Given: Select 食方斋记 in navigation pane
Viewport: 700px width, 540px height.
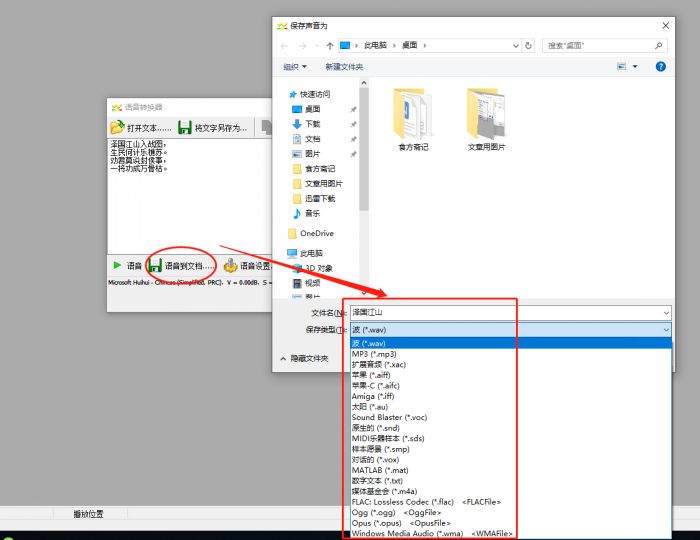Looking at the screenshot, I should point(320,169).
